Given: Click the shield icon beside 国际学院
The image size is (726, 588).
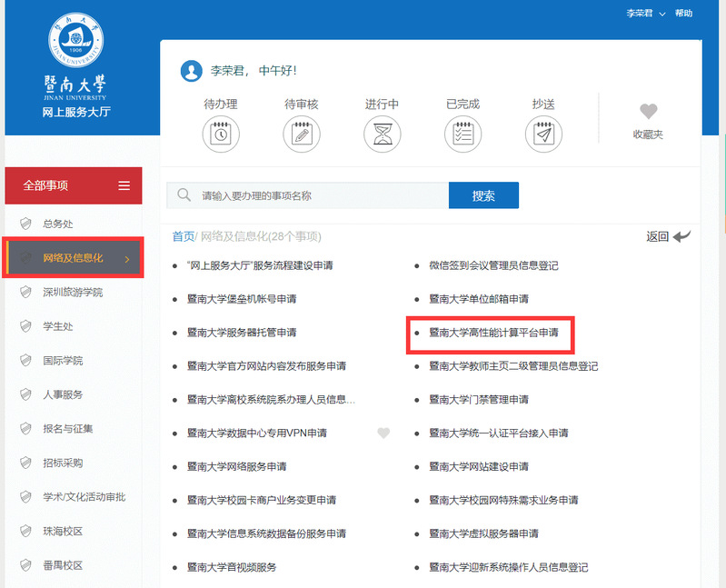Looking at the screenshot, I should 26,360.
